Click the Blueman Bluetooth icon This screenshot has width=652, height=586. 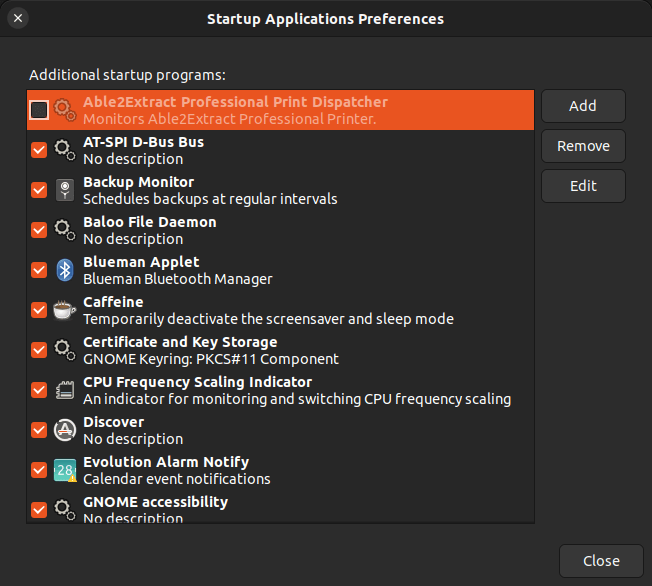point(65,270)
